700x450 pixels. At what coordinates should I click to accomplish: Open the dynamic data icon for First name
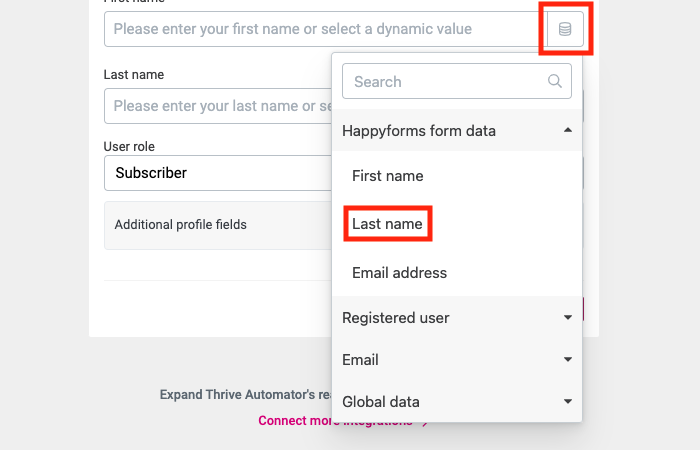[x=565, y=29]
